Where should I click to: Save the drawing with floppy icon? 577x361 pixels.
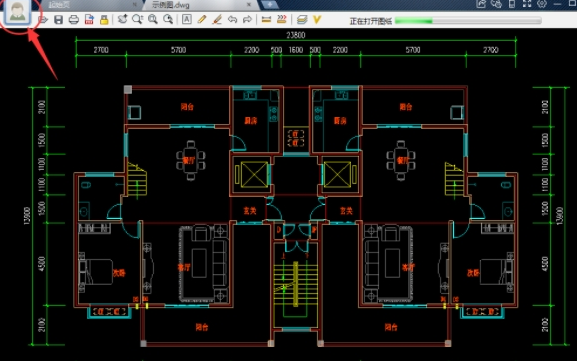[x=59, y=20]
